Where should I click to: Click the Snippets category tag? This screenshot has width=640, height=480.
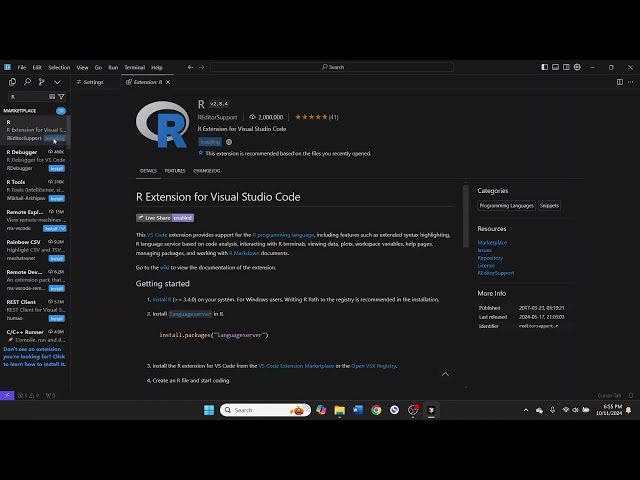pos(549,206)
